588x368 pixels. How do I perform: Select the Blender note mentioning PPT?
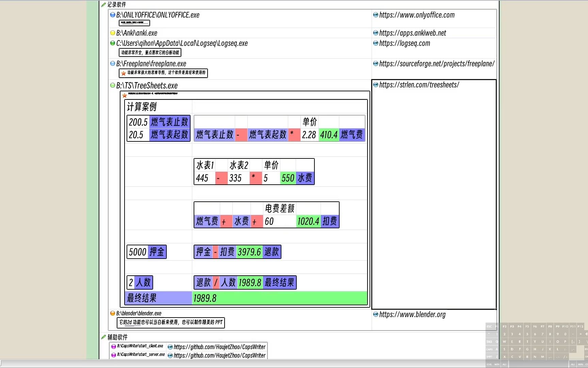pos(171,322)
